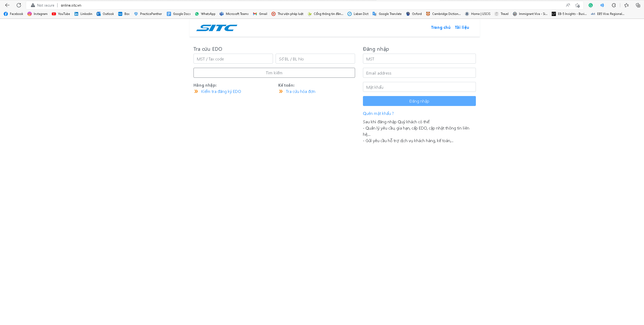This screenshot has height=325, width=644.
Task: Click the SITC logo
Action: point(216,28)
